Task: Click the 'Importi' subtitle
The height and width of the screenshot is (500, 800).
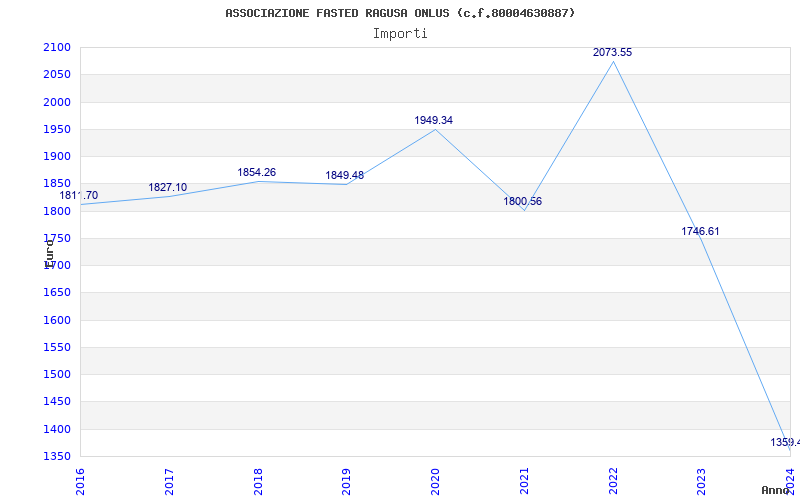Action: click(x=400, y=34)
